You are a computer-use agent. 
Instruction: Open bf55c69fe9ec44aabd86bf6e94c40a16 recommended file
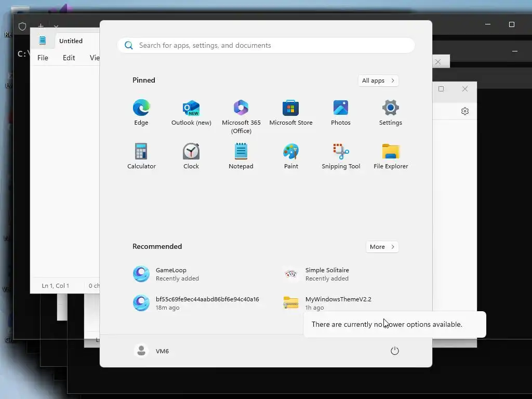click(x=197, y=303)
